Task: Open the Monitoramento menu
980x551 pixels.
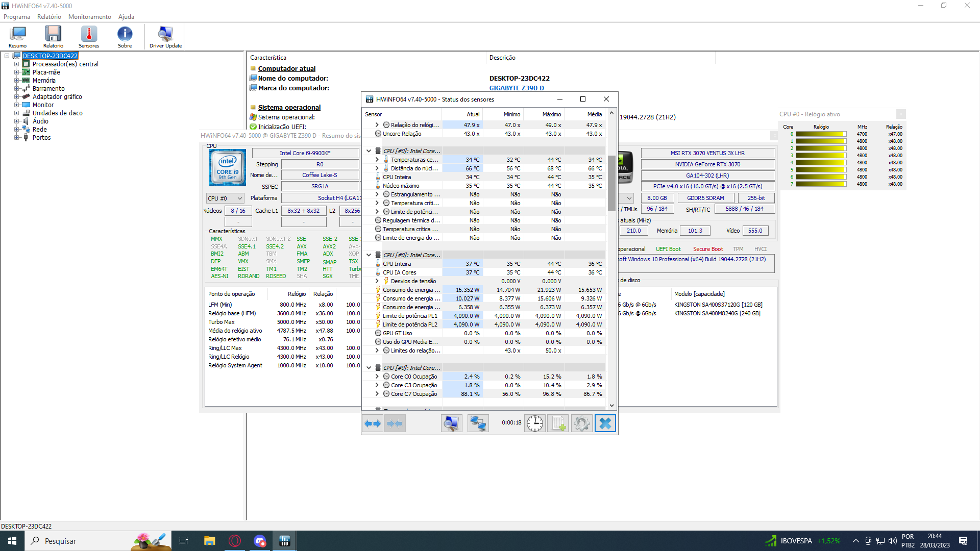Action: pos(90,17)
